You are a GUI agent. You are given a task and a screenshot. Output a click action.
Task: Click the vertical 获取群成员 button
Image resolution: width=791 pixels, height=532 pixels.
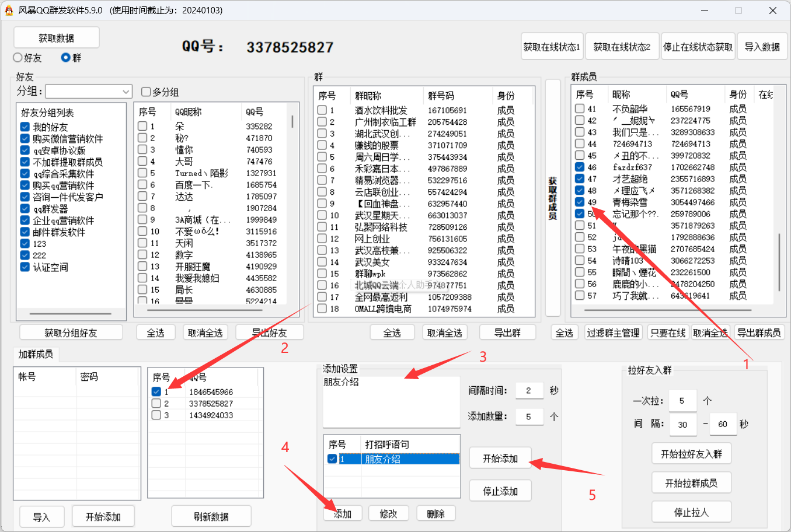pos(553,198)
